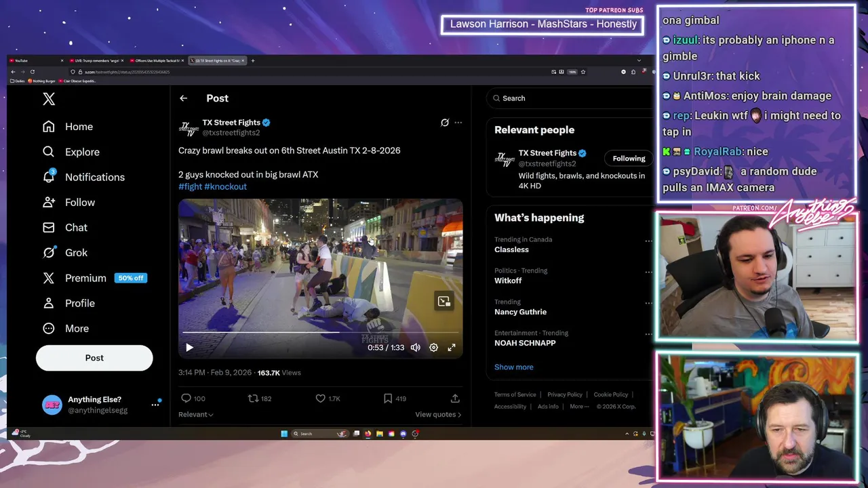Open Terms of Service footer link
Viewport: 868px width, 488px height.
pyautogui.click(x=515, y=394)
